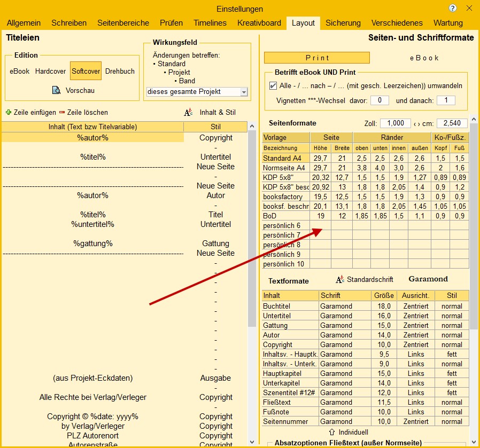Image resolution: width=480 pixels, height=448 pixels.
Task: Open the Schreiben tab
Action: [x=69, y=23]
